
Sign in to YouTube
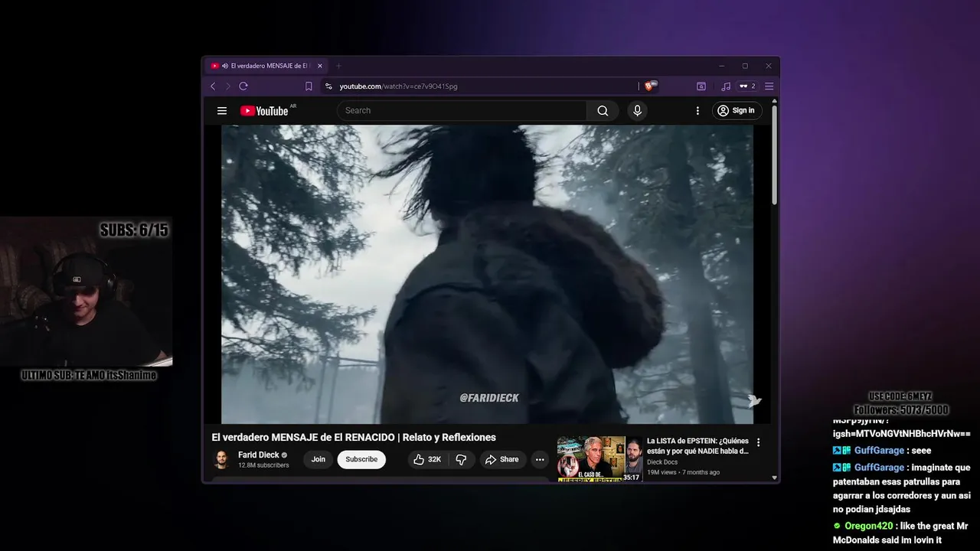click(x=737, y=111)
